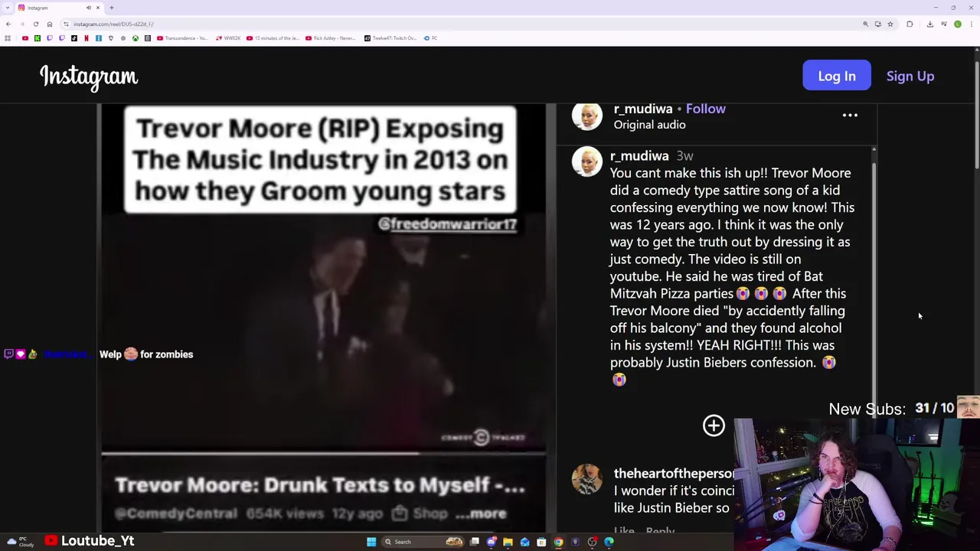
Task: Click the weather widget in taskbar
Action: (19, 542)
